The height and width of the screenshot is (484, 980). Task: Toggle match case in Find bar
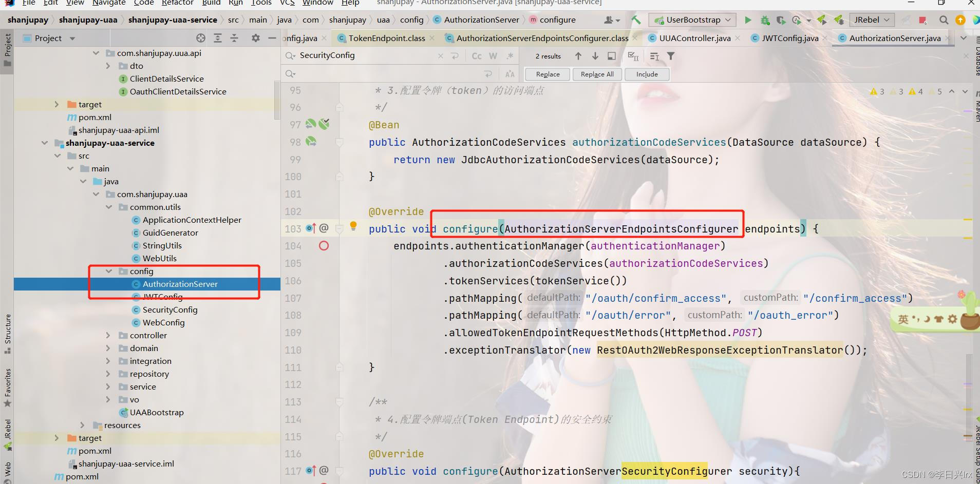[478, 55]
